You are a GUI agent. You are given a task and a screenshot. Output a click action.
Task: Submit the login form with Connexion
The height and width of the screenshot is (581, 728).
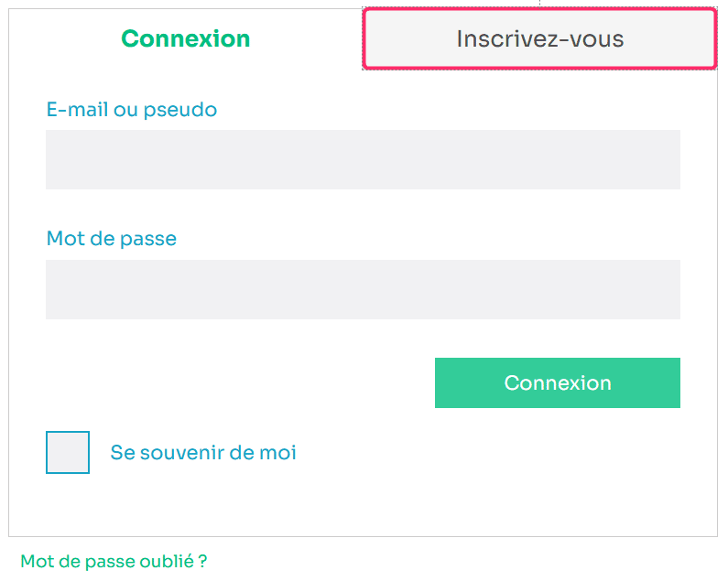point(557,382)
